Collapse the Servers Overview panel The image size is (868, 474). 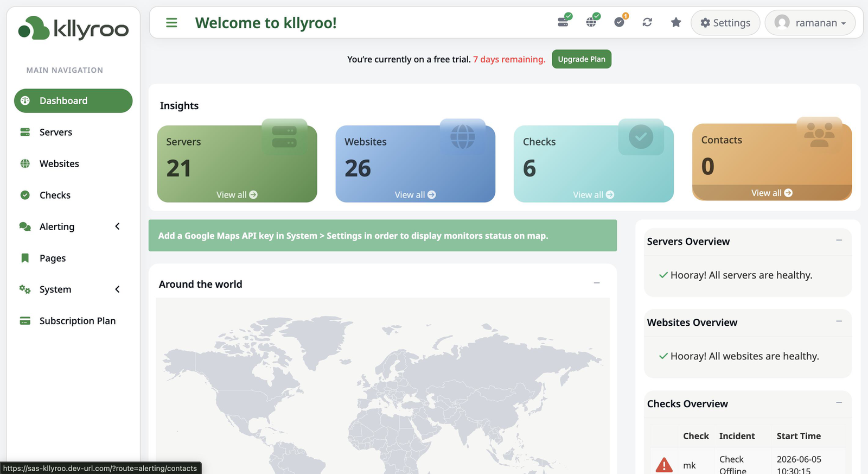click(x=839, y=240)
